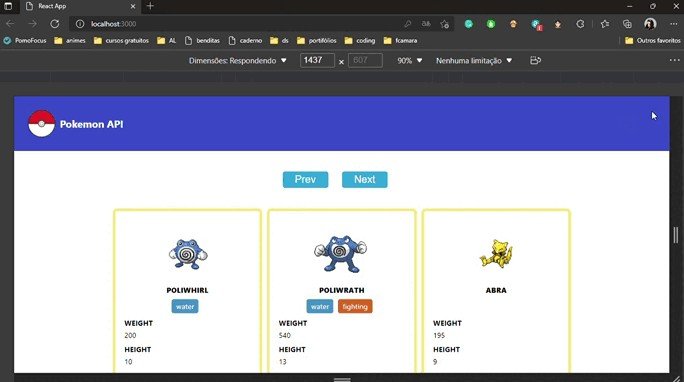684x382 pixels.
Task: Click the POLIWRATH name text
Action: click(342, 290)
